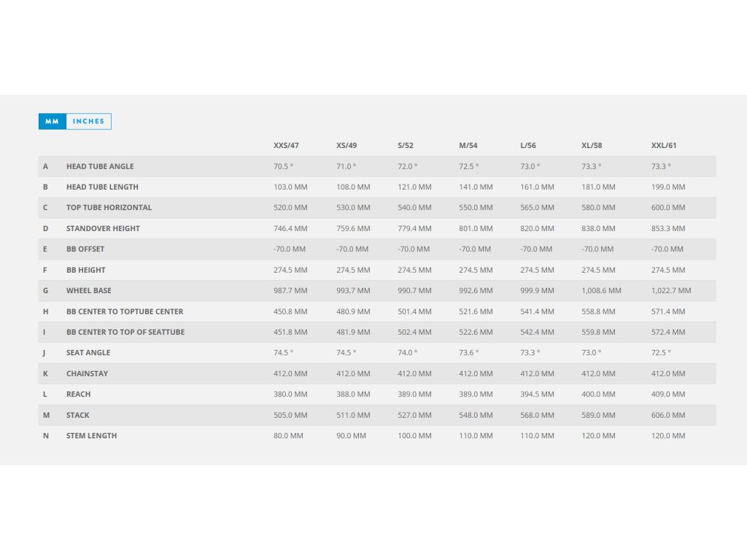Select the L/56 size column header
The width and height of the screenshot is (747, 560).
pos(528,145)
